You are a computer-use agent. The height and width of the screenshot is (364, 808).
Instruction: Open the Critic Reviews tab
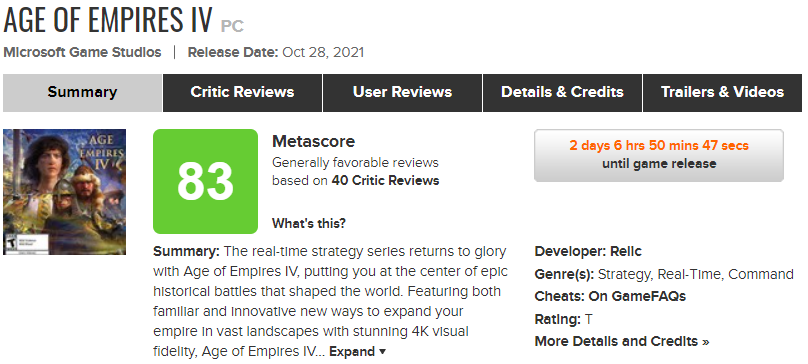coord(242,93)
